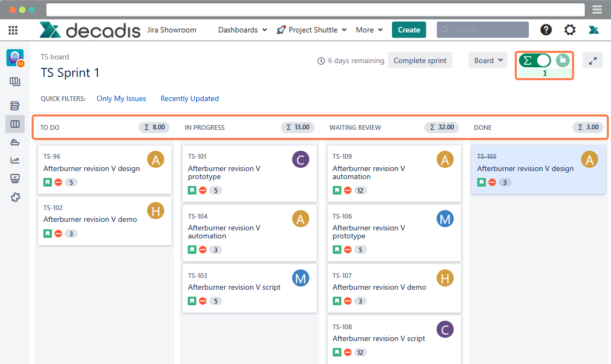The width and height of the screenshot is (611, 364).
Task: Toggle the sigma sum switch off
Action: [x=534, y=60]
